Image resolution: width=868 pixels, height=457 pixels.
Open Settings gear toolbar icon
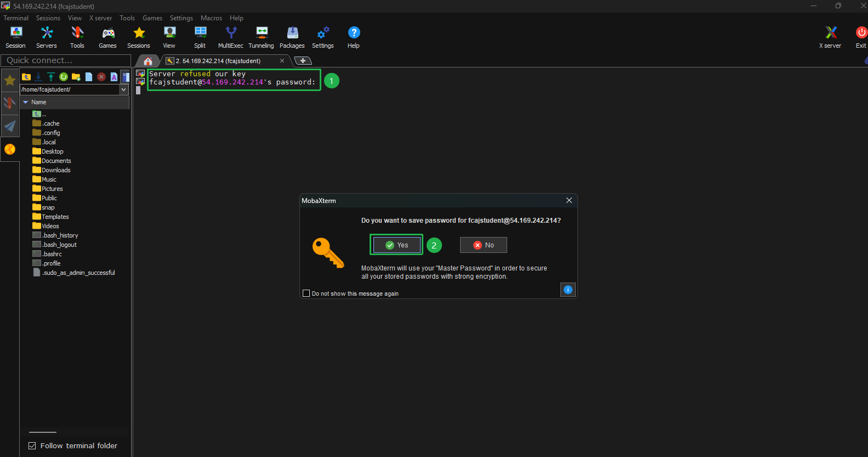point(323,37)
